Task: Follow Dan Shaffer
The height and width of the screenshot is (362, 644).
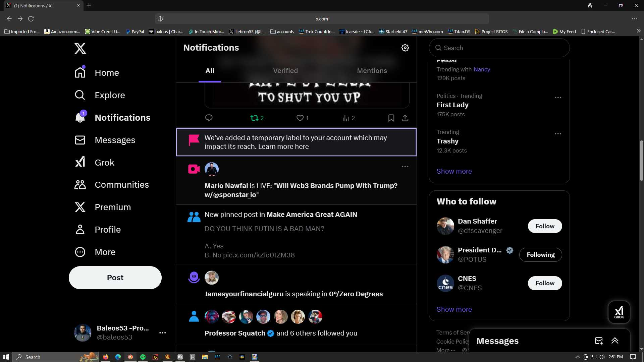Action: pos(545,226)
